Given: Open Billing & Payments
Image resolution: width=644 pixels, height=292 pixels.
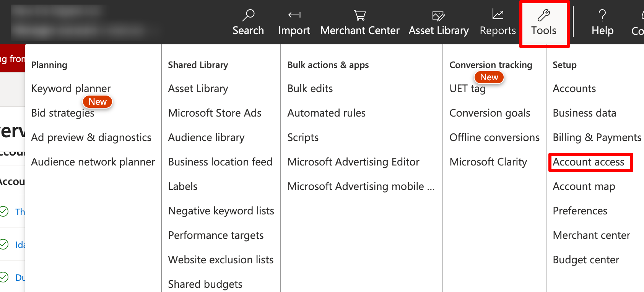Looking at the screenshot, I should pos(597,138).
